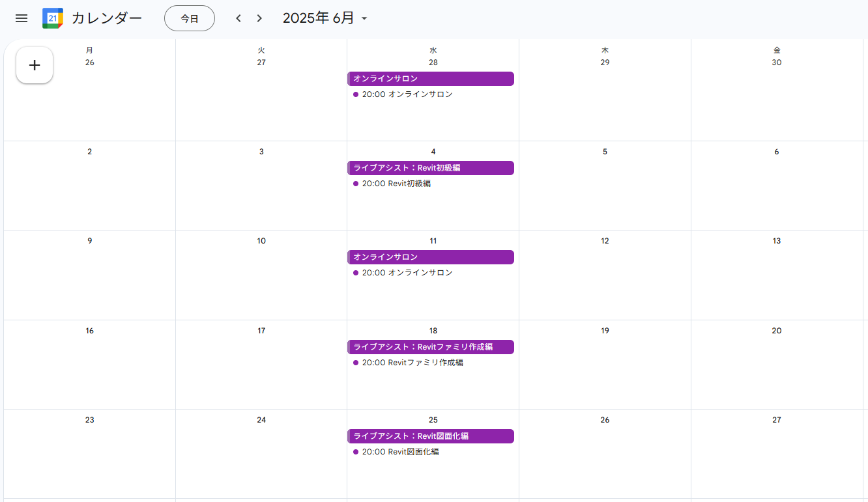This screenshot has width=868, height=502.
Task: Click date number 25 in the grid
Action: (x=433, y=420)
